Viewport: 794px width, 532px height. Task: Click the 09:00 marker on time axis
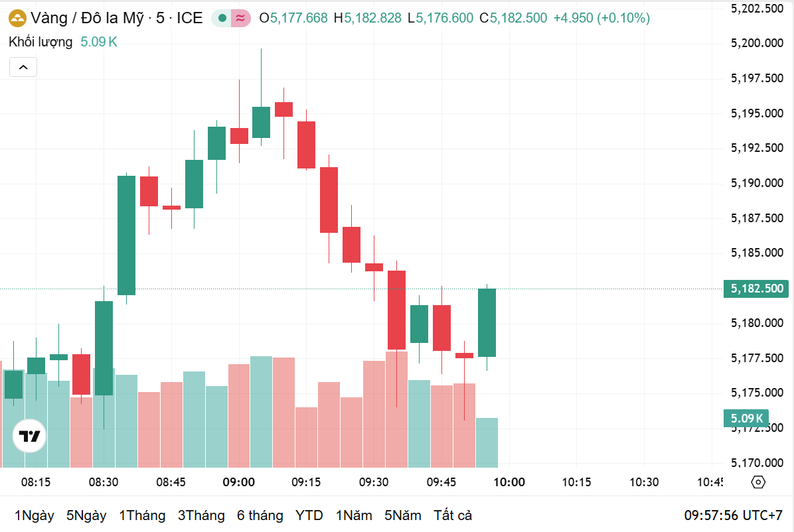pos(239,482)
